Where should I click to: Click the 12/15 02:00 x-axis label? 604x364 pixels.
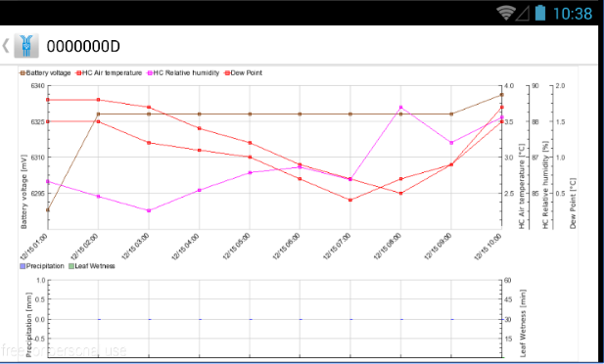click(x=85, y=246)
